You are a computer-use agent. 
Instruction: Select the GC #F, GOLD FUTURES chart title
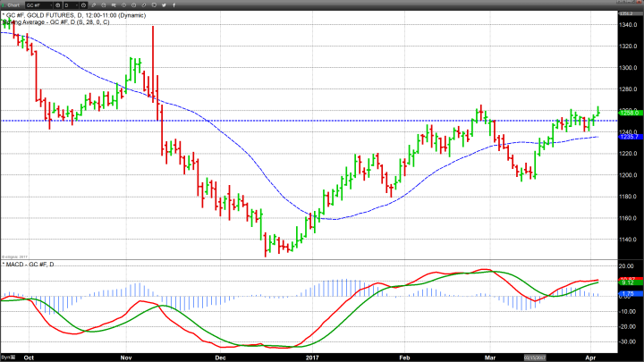click(54, 16)
